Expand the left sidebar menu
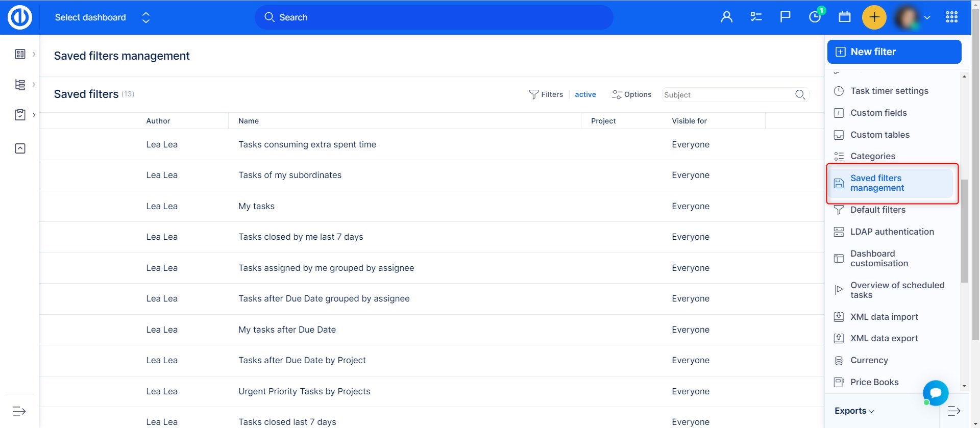The height and width of the screenshot is (428, 980). (19, 411)
